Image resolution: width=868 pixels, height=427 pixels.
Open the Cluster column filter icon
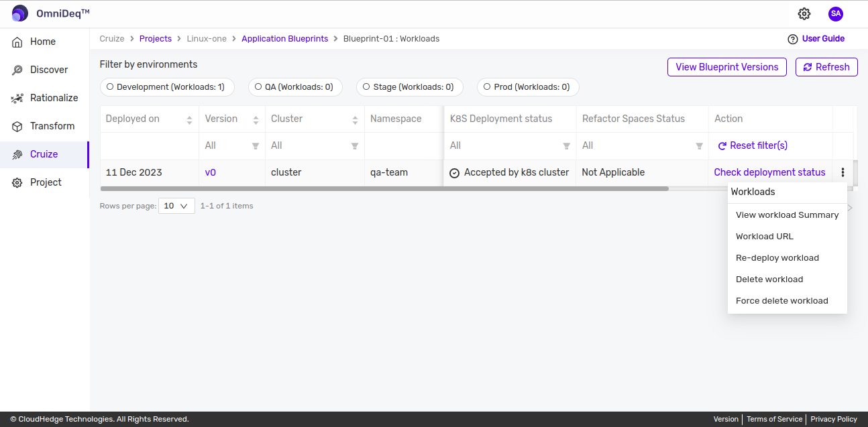(355, 146)
